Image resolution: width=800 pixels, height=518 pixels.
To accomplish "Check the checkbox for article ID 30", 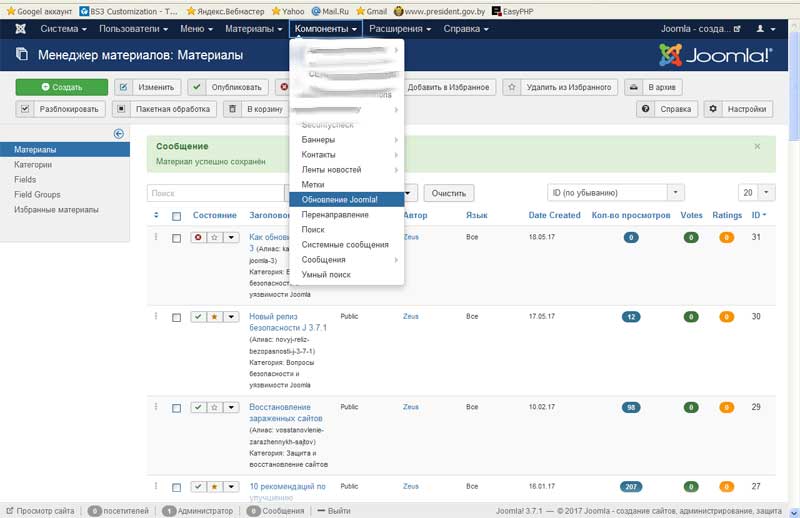I will 177,318.
